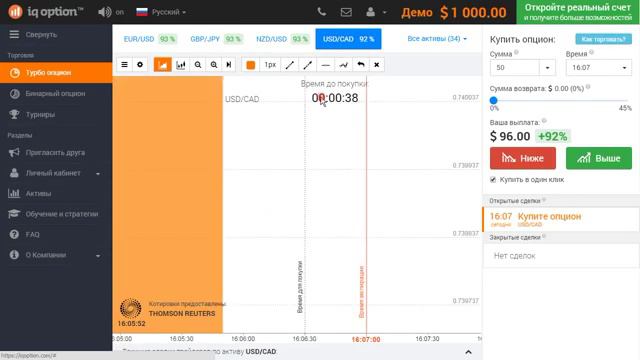Switch to GBP/JPY asset tab
The width and height of the screenshot is (640, 360).
pos(216,39)
